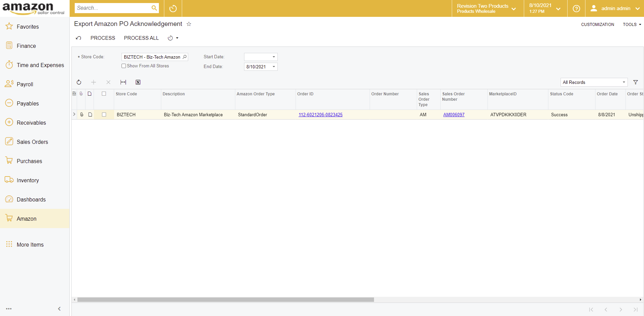Click the Process button

[103, 38]
